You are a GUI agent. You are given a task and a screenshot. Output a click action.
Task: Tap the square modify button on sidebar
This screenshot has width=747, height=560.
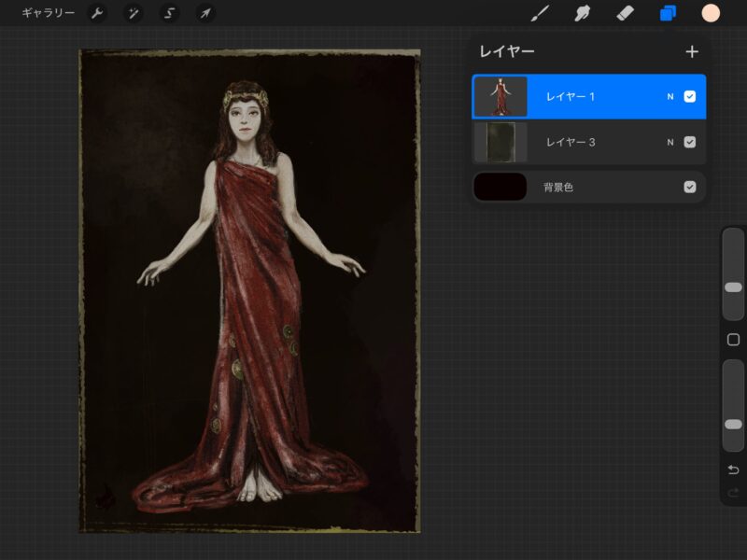click(733, 340)
